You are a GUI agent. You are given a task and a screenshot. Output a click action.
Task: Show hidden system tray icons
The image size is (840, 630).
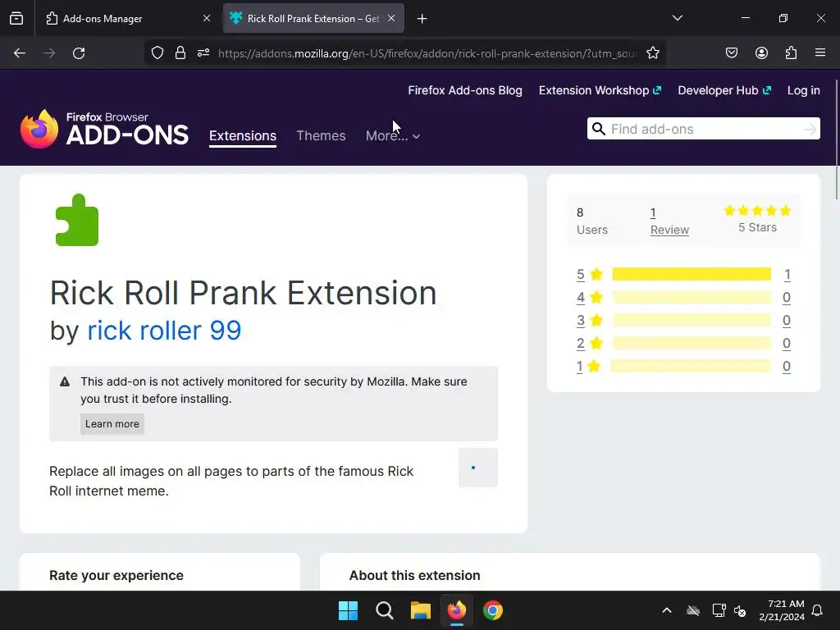tap(667, 610)
